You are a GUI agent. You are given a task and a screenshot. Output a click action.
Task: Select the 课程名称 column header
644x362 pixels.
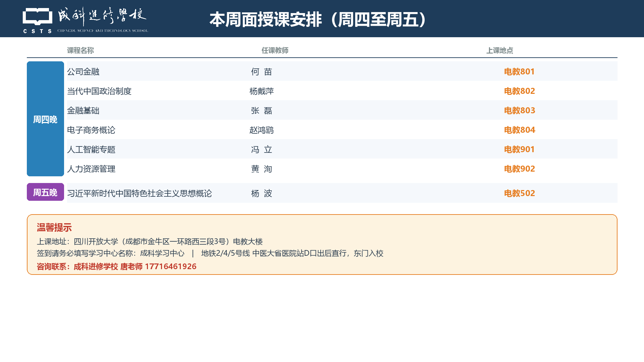pos(80,51)
